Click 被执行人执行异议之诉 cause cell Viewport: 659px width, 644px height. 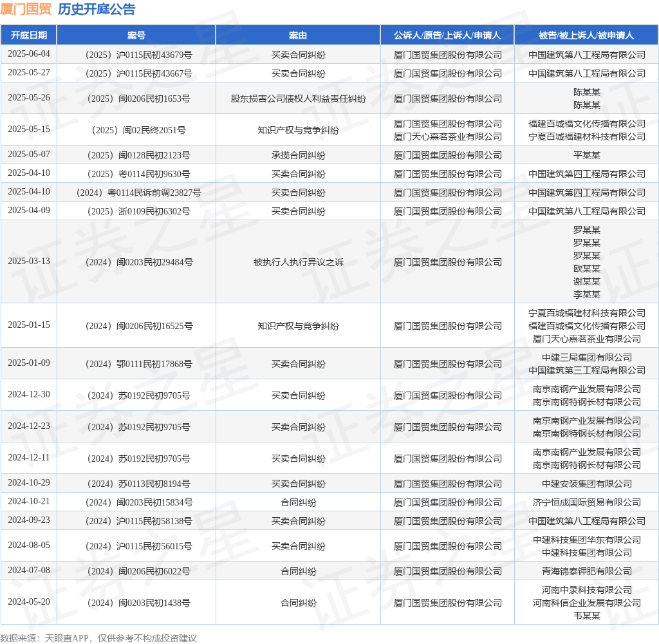298,263
